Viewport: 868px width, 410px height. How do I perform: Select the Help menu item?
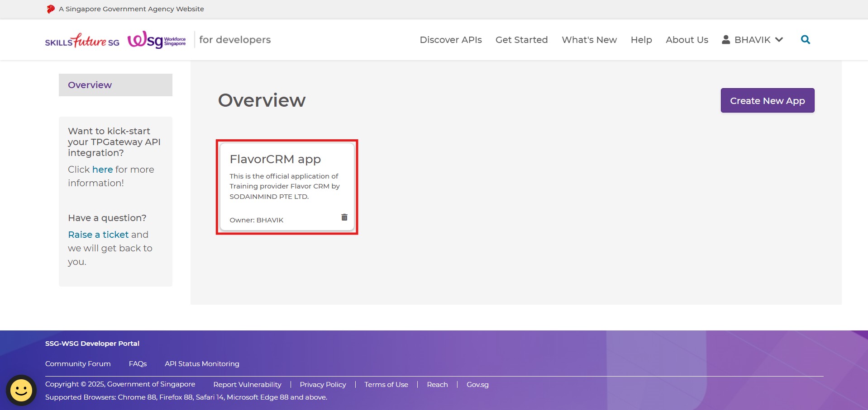tap(641, 40)
